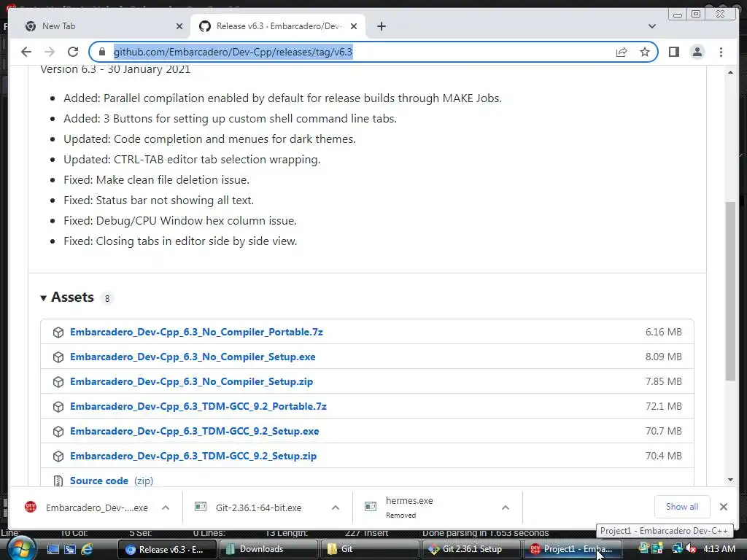Download Embarcadero_Dev-Cpp_6.3_TDM-GCC_9.2_Setup.exe
This screenshot has height=560, width=747.
tap(194, 431)
